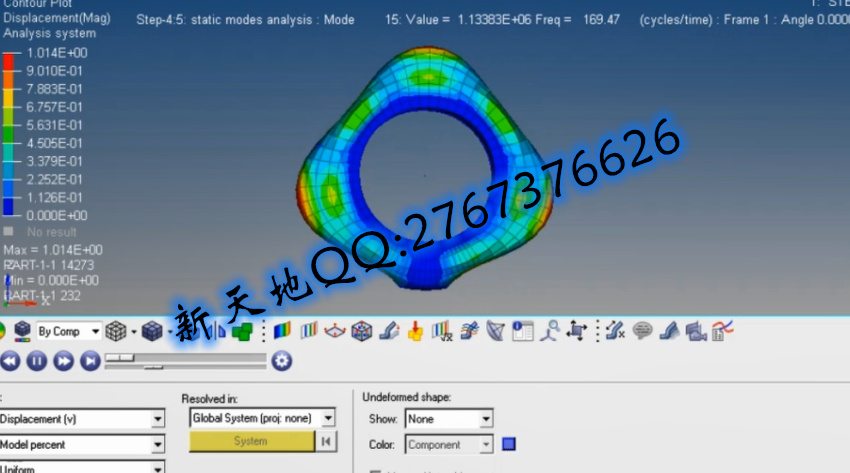The width and height of the screenshot is (850, 473).
Task: Open the Contour plot panel icon
Action: [x=282, y=331]
